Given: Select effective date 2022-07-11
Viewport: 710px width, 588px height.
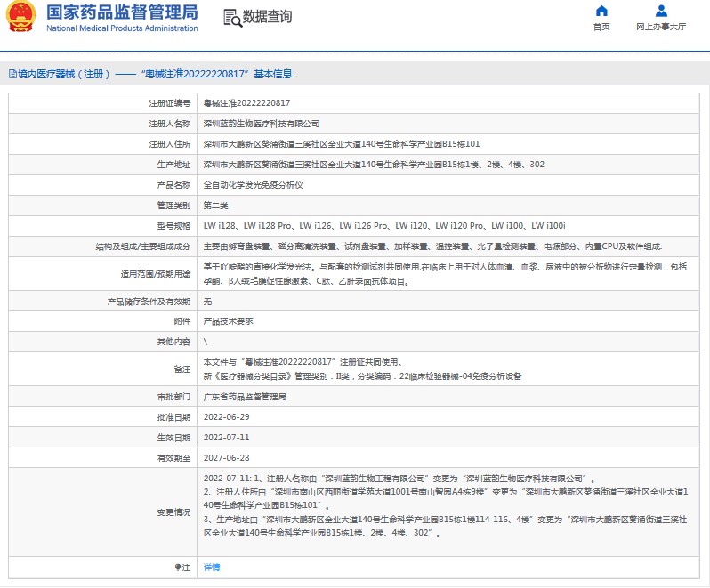Looking at the screenshot, I should 226,438.
